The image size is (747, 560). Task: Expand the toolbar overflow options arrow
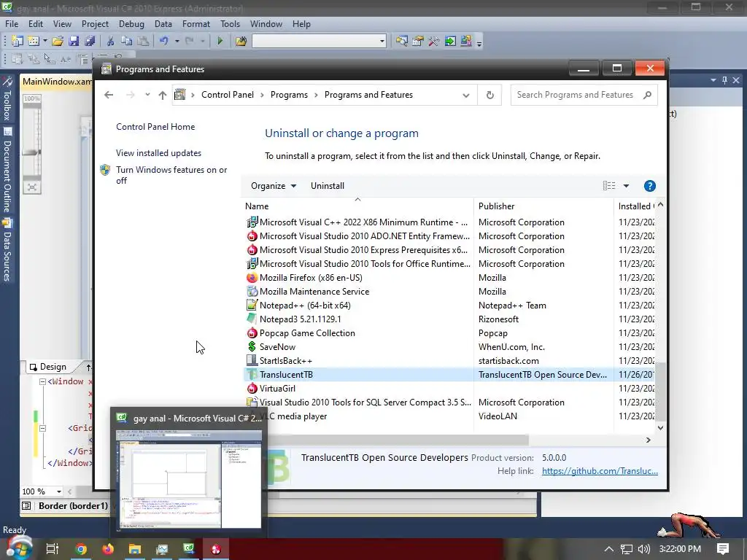pos(479,43)
